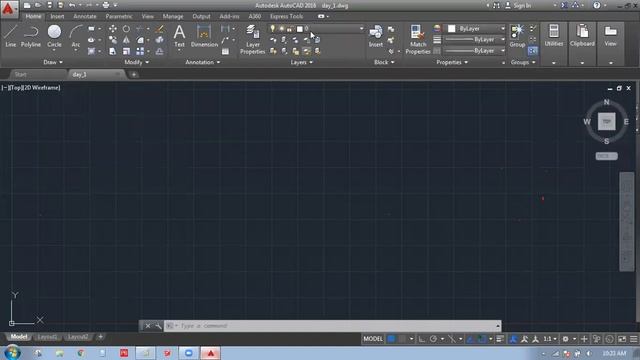Click the Text annotation tool
Viewport: 640px width, 360px height.
tap(179, 36)
